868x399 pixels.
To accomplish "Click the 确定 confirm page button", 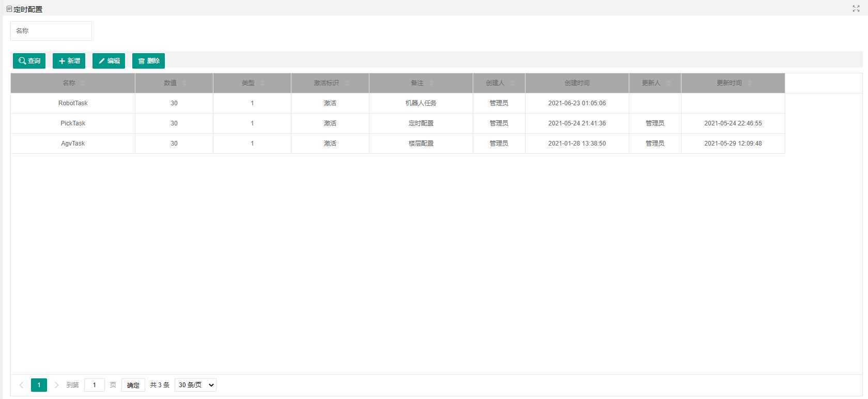I will [x=133, y=385].
